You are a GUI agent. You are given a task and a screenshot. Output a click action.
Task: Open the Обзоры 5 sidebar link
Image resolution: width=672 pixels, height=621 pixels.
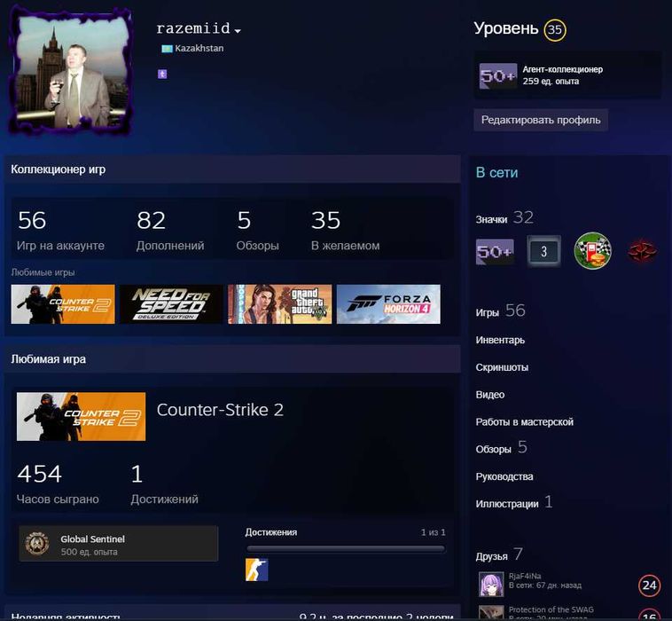pyautogui.click(x=502, y=448)
